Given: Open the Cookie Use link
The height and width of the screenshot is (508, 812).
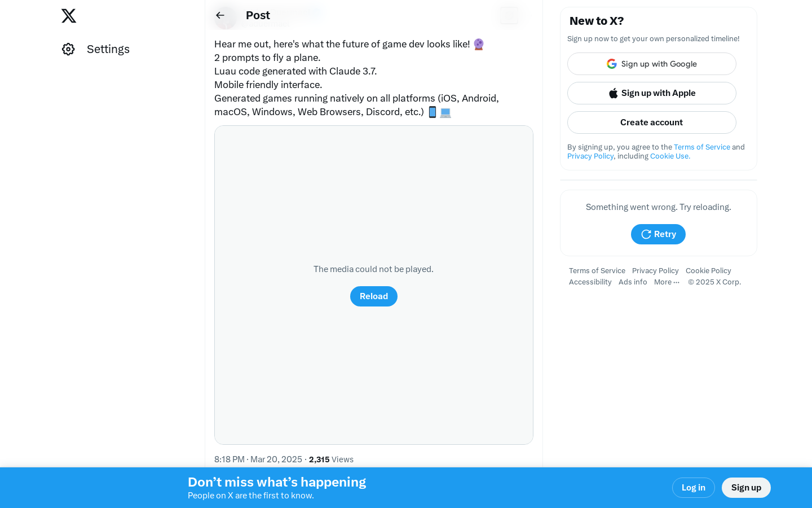Looking at the screenshot, I should click(x=670, y=156).
